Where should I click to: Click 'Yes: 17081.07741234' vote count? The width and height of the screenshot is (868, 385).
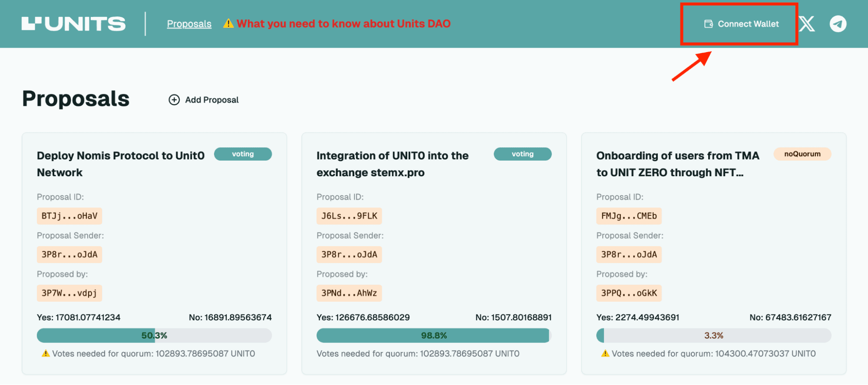point(79,317)
